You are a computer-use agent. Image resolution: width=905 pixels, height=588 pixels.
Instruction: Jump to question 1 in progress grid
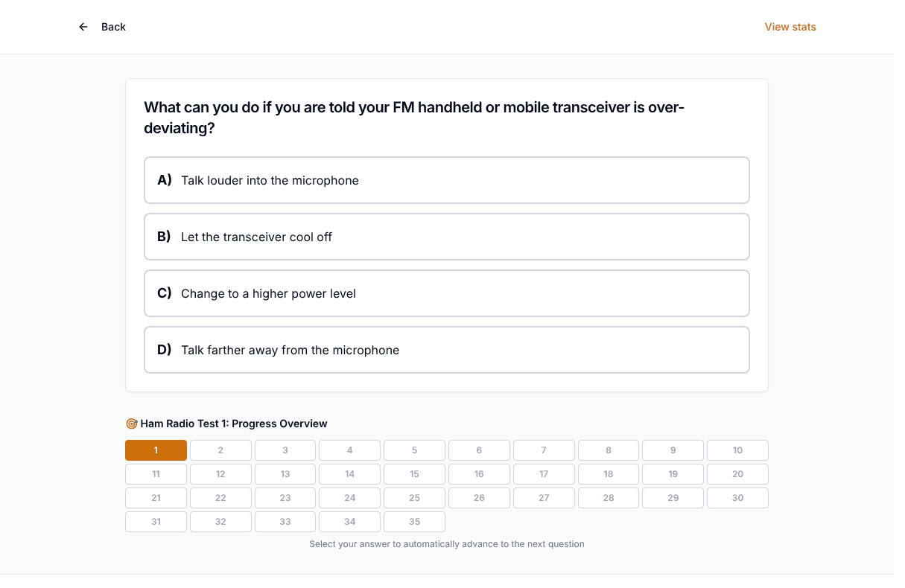(156, 450)
